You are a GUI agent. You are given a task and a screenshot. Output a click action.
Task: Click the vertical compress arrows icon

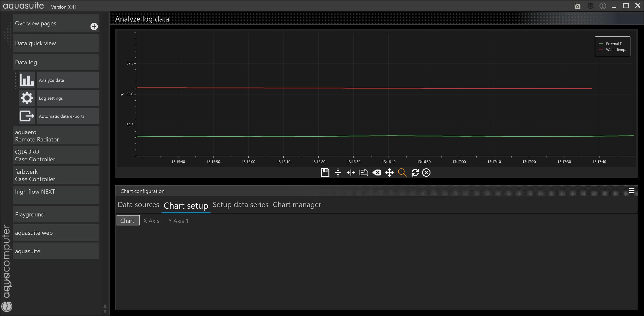click(x=338, y=172)
